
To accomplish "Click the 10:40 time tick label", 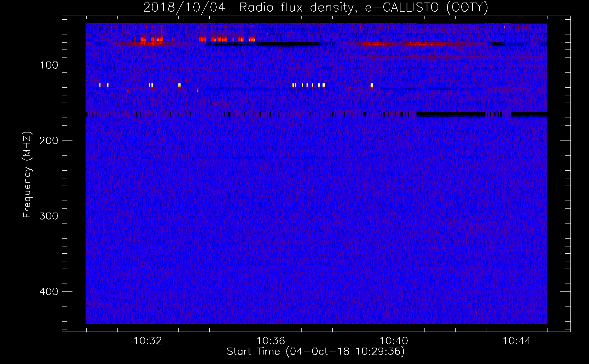I will click(394, 341).
